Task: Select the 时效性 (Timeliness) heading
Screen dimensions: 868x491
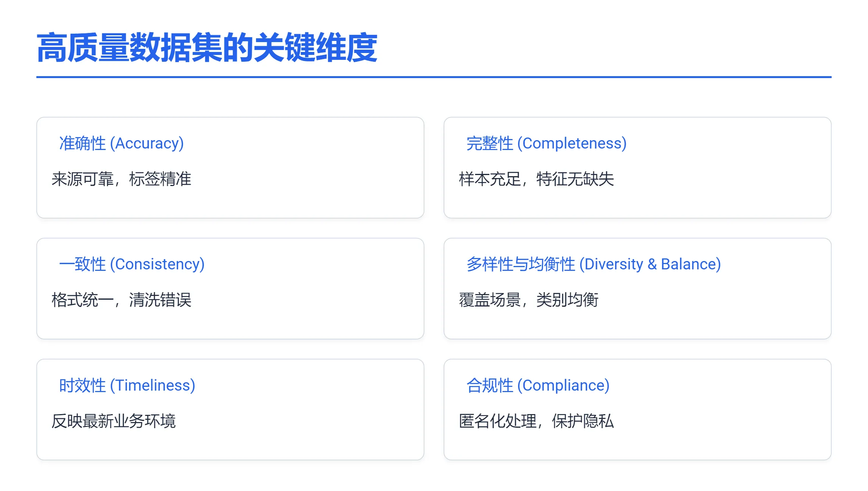Action: coord(127,385)
